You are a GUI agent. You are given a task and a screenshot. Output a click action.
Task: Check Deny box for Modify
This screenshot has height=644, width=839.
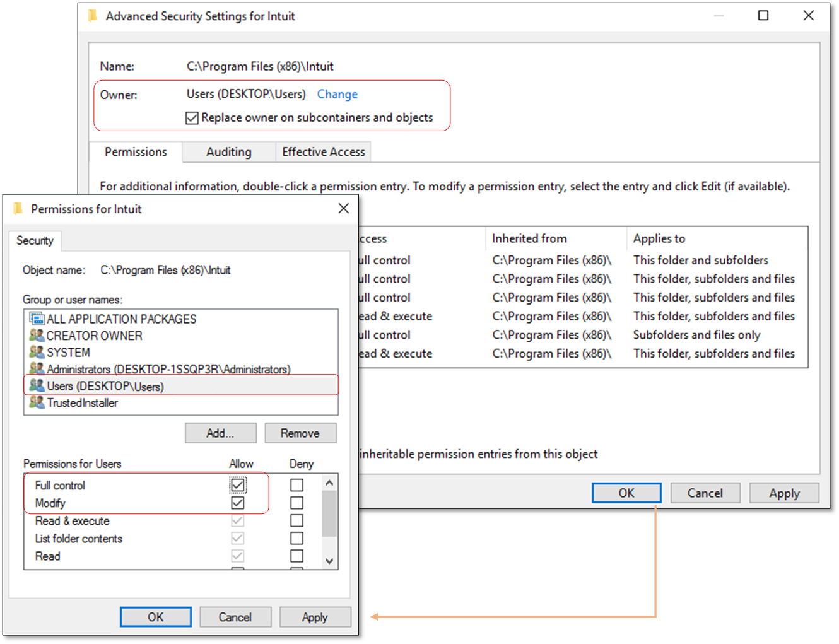coord(296,503)
